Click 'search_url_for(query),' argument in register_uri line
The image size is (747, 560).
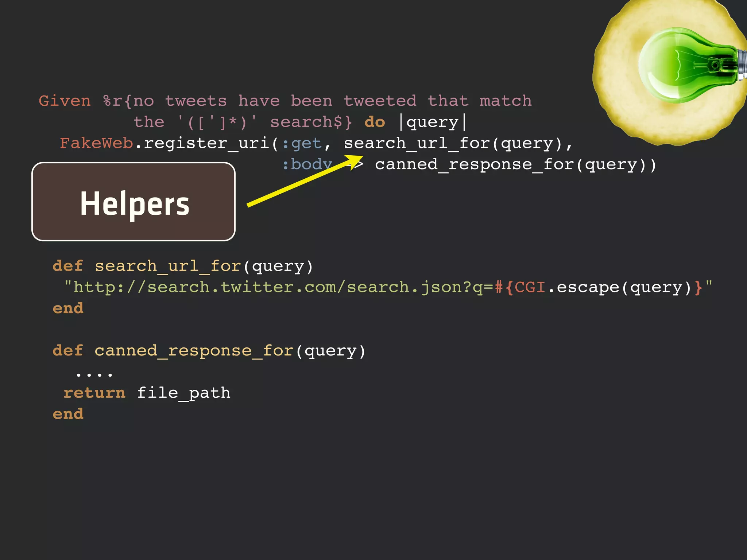[458, 144]
